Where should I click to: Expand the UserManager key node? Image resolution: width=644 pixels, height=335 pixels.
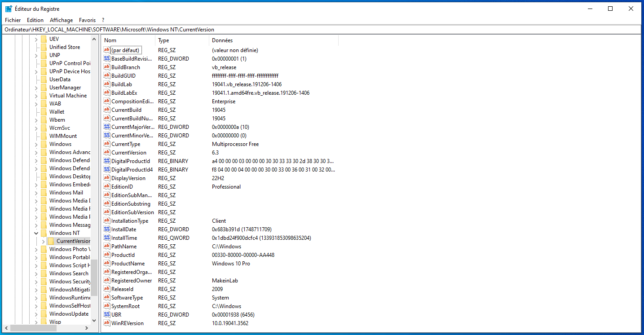pos(36,88)
